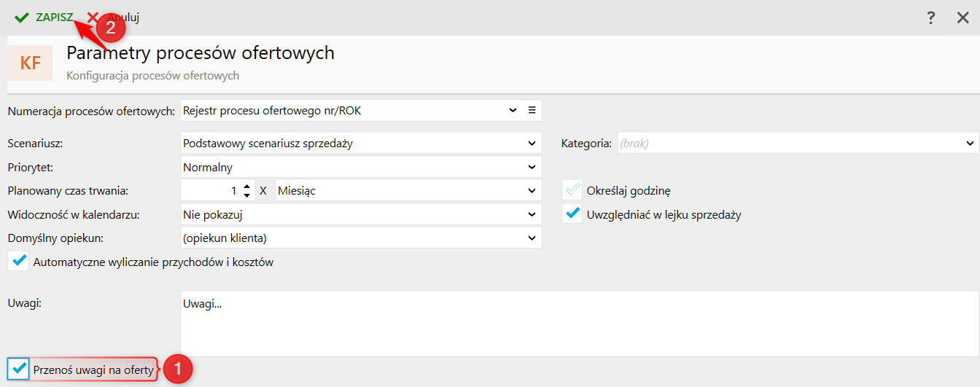The width and height of the screenshot is (980, 387).
Task: Click the red Anuluj cancel X icon
Action: 93,17
